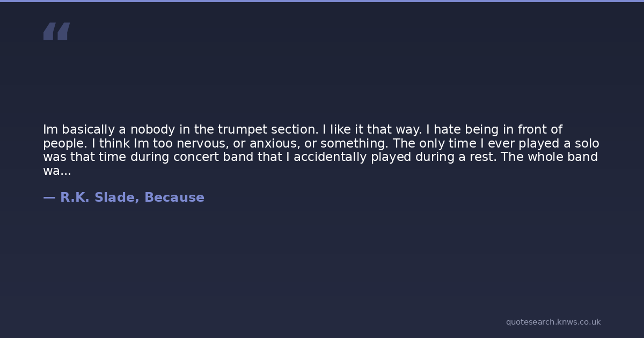Click the book title Because
The image size is (644, 338).
tap(174, 197)
